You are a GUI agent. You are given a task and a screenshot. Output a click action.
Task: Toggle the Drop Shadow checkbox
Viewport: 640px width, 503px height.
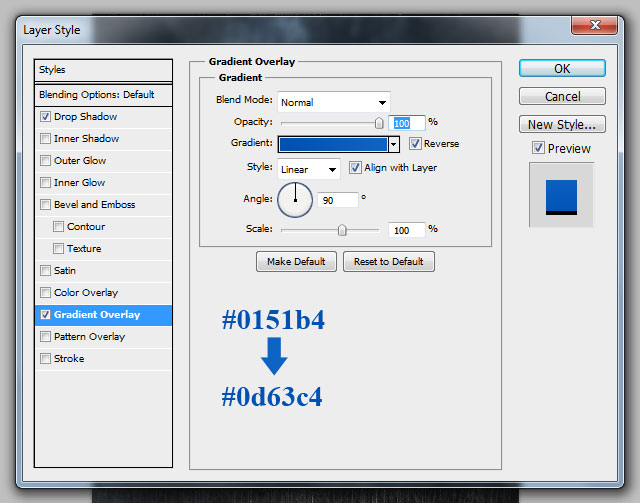pos(45,117)
